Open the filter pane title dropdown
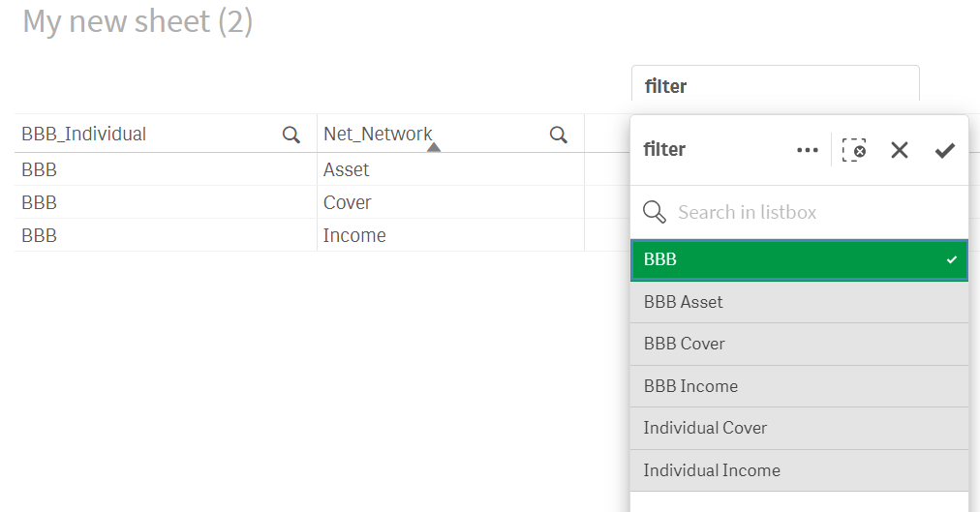Viewport: 980px width, 512px height. click(775, 86)
